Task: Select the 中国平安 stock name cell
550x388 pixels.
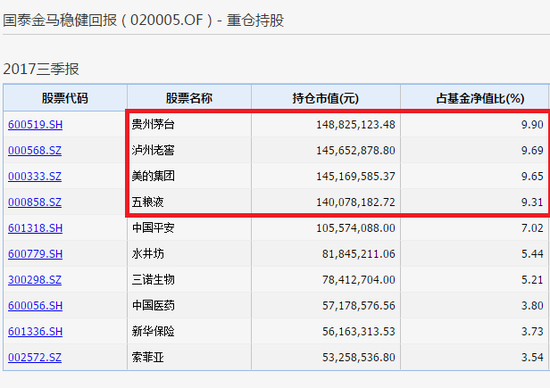Action: point(189,228)
